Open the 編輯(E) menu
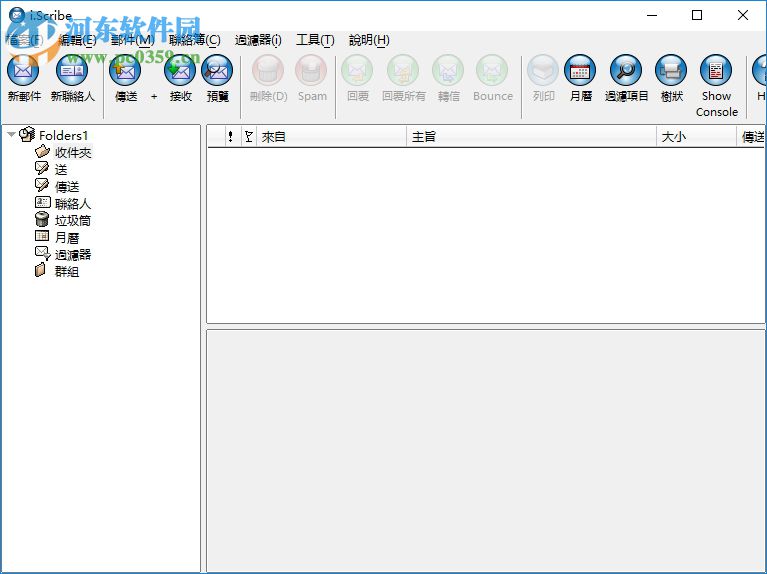 pyautogui.click(x=77, y=40)
